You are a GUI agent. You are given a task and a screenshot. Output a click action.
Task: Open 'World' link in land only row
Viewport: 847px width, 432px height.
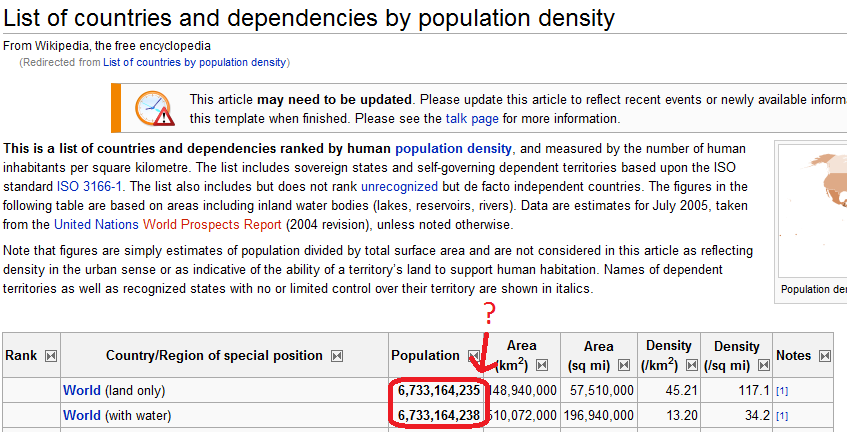(82, 389)
